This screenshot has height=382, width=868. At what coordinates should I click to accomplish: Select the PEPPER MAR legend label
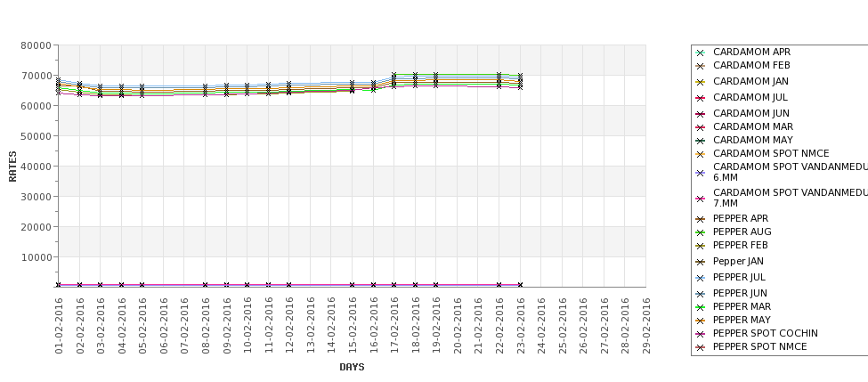tap(742, 306)
